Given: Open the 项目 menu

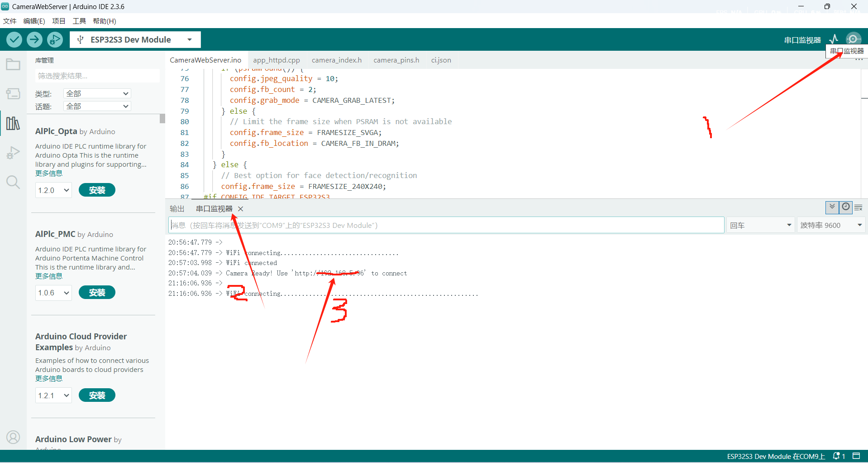Looking at the screenshot, I should pos(59,21).
